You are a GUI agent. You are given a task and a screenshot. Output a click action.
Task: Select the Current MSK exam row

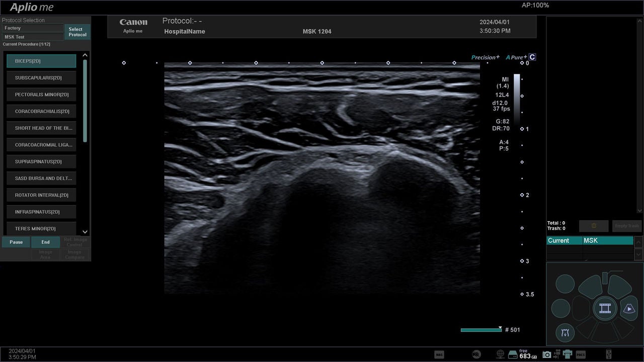(590, 240)
